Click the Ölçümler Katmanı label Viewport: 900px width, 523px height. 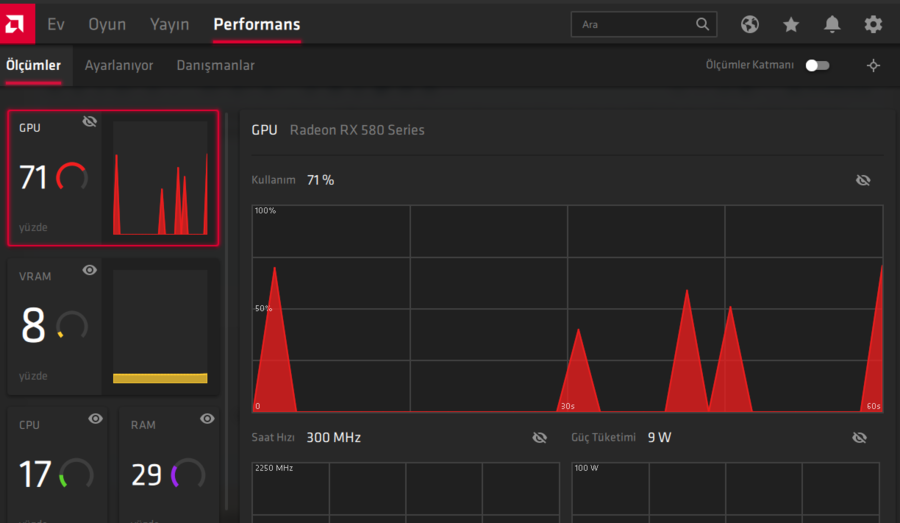click(750, 65)
